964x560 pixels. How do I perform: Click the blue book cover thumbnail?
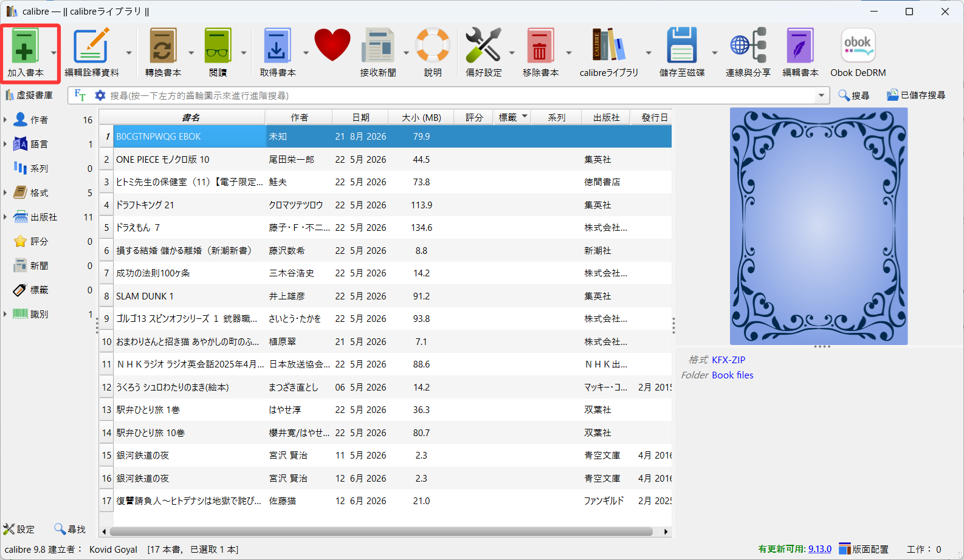click(818, 226)
